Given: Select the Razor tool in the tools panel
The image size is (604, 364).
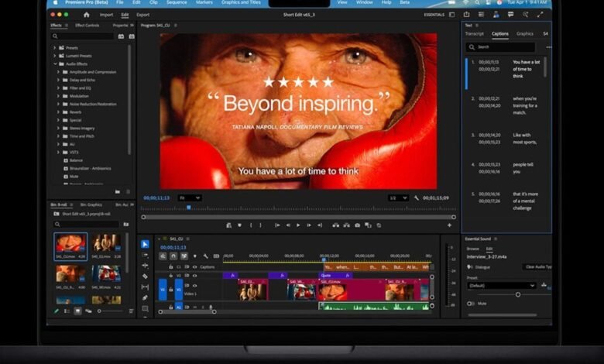Looking at the screenshot, I should point(145,276).
